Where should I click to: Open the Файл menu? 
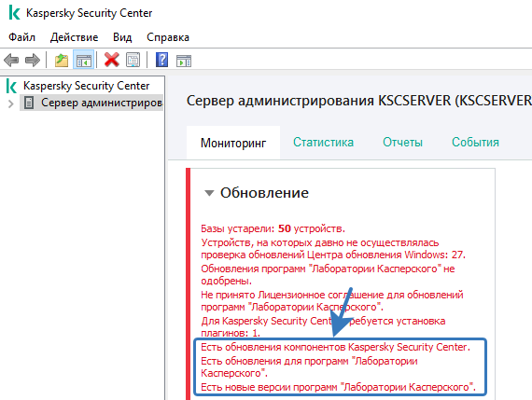click(21, 37)
